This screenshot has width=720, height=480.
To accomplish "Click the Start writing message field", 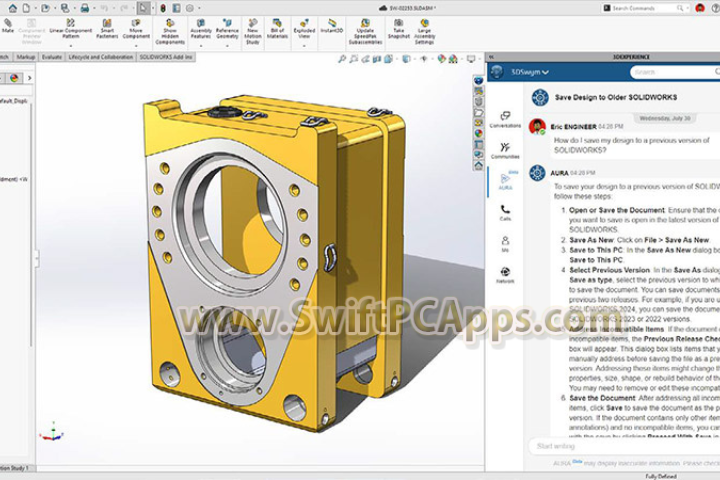I will pos(624,446).
